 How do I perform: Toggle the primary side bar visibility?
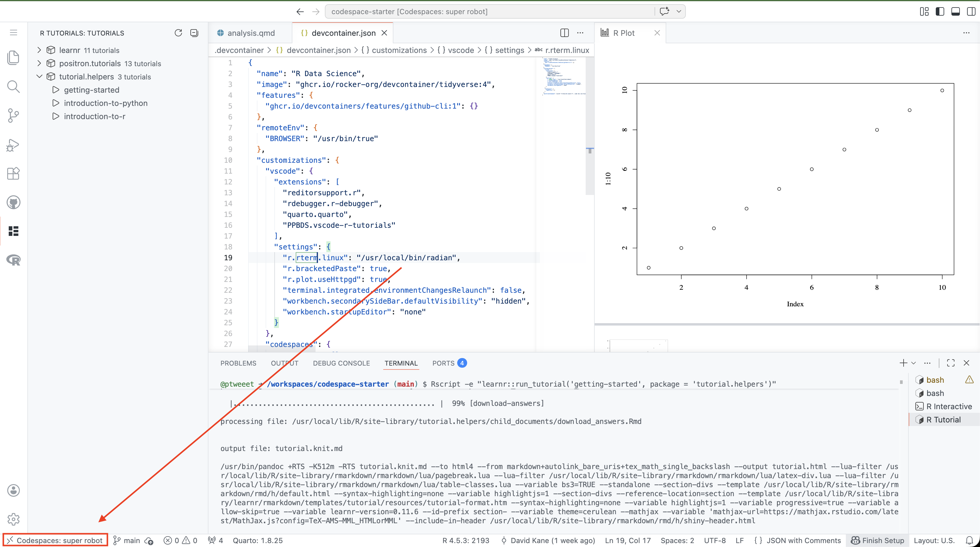940,11
